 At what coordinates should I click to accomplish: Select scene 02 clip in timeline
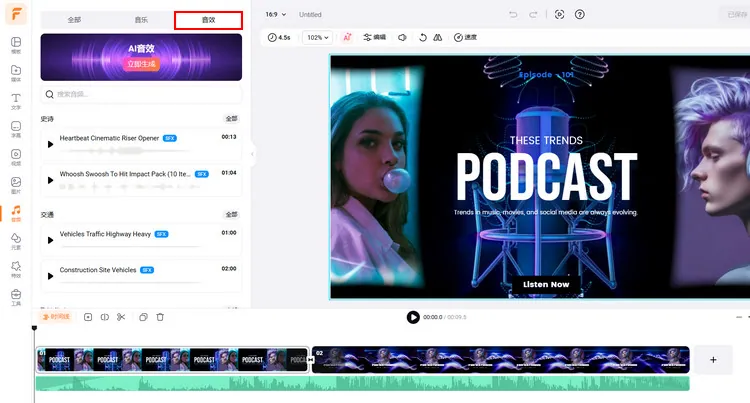(x=501, y=360)
